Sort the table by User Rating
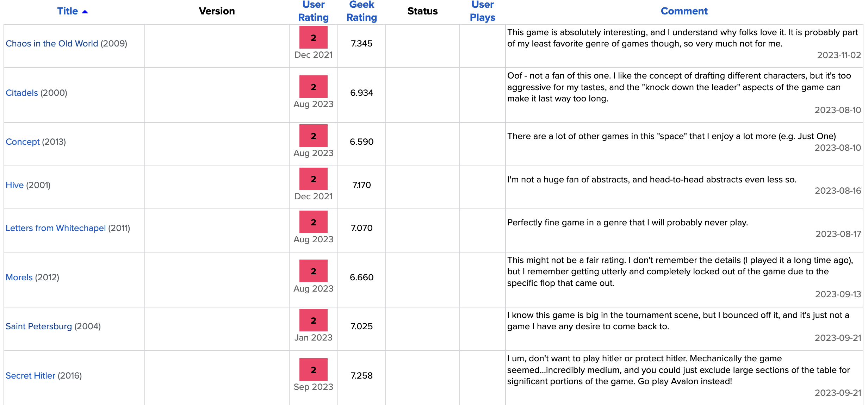Viewport: 868px width, 405px height. pyautogui.click(x=314, y=11)
